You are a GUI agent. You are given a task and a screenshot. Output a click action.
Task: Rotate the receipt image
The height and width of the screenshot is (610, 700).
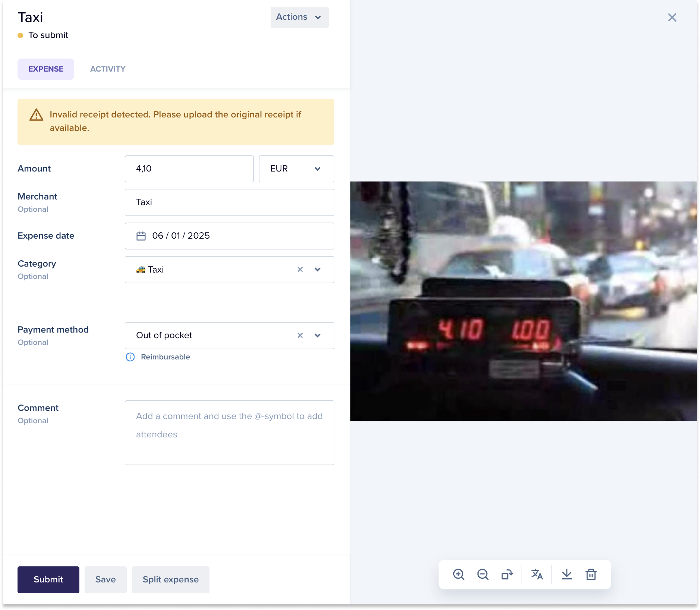tap(507, 574)
